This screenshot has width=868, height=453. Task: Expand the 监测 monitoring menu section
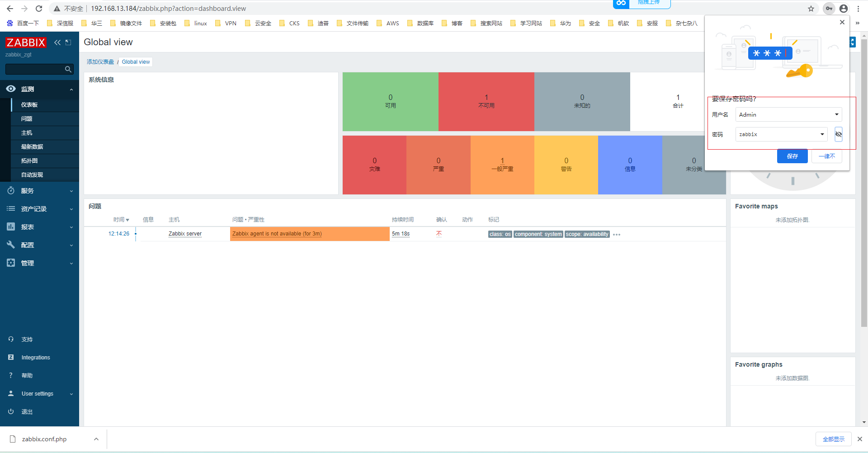(x=39, y=89)
